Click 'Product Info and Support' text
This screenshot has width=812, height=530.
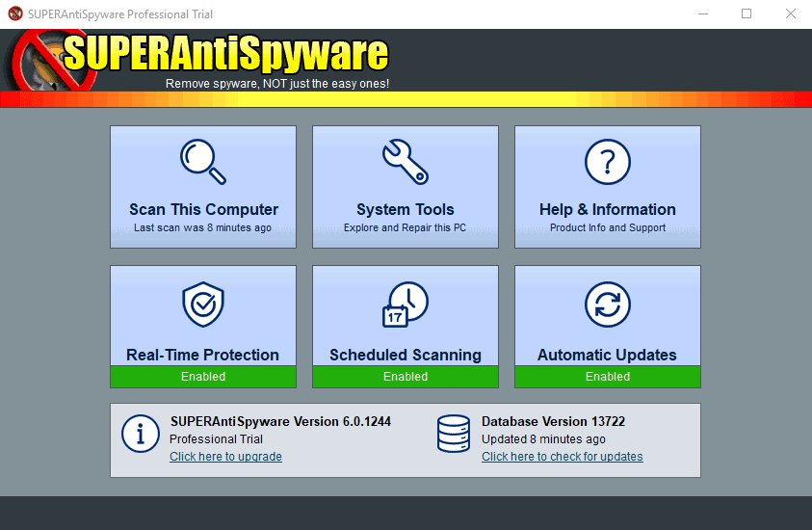(608, 227)
